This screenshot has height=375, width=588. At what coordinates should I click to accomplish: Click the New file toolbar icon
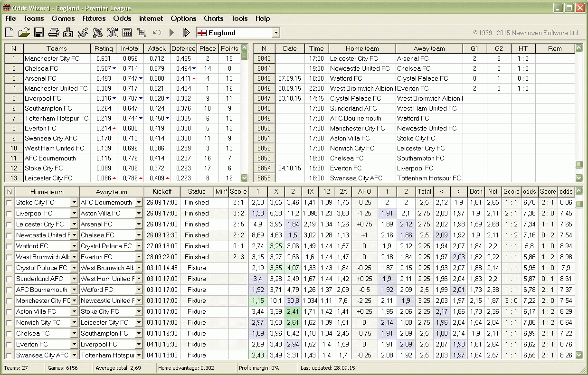pos(9,33)
